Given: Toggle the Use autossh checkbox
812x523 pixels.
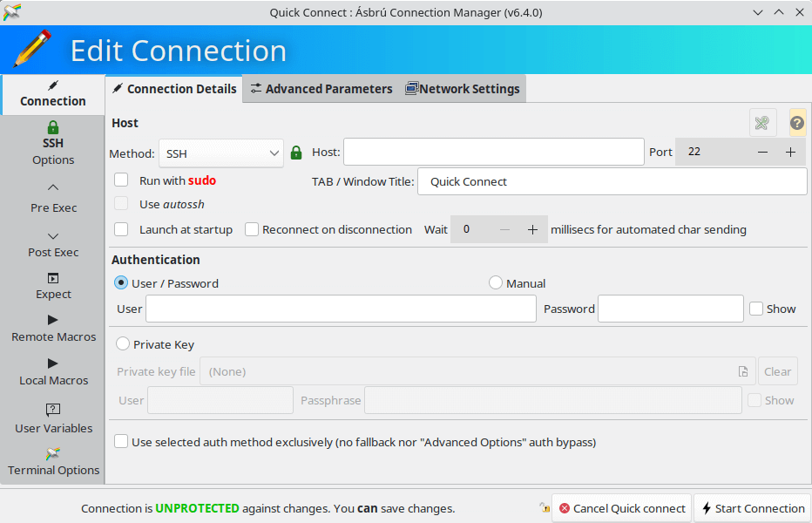Looking at the screenshot, I should pos(121,204).
